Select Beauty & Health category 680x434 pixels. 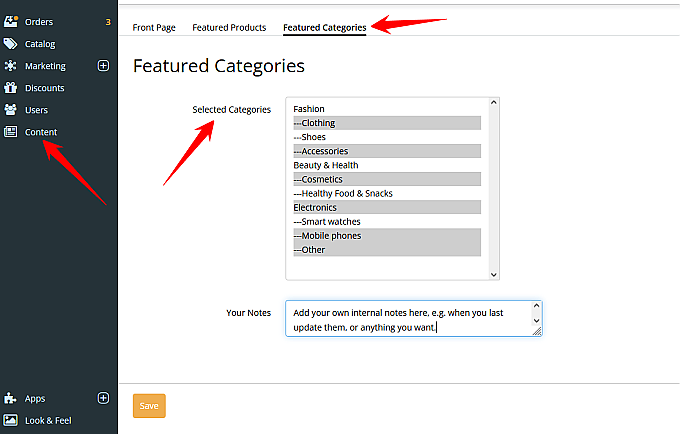(387, 165)
